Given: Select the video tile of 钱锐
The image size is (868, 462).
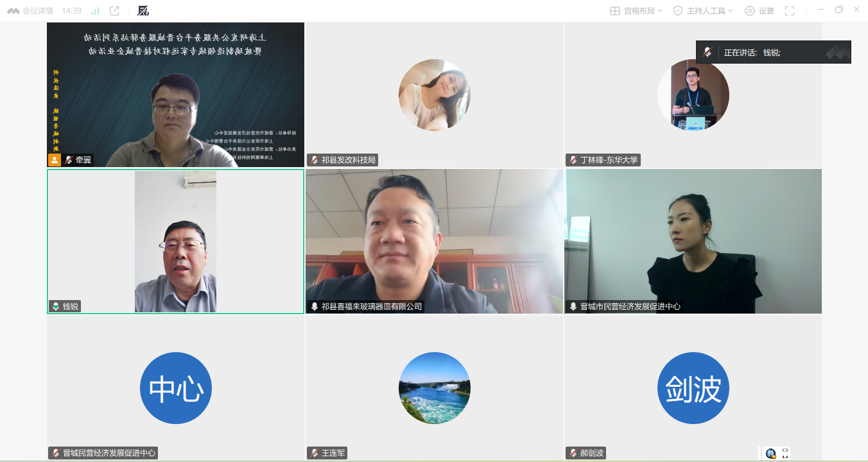Looking at the screenshot, I should pyautogui.click(x=175, y=241).
